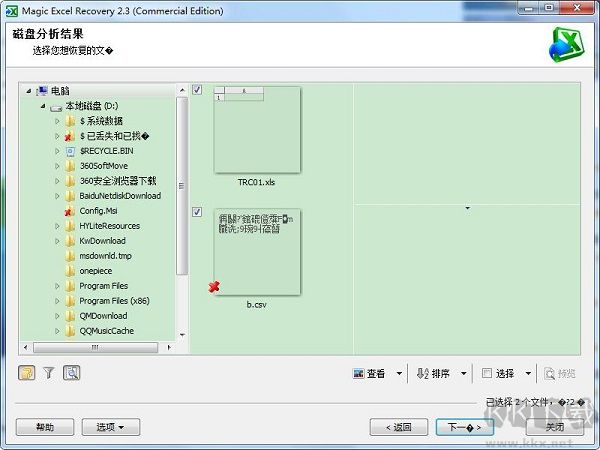
Task: Click the 查看 view icon
Action: click(x=359, y=373)
